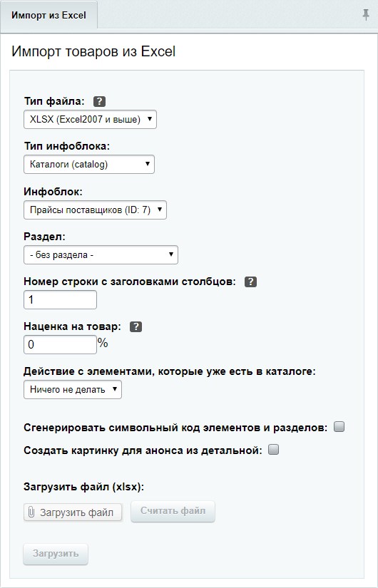The image size is (378, 588).
Task: Open Инфоблок Прайсы поставщиков dropdown
Action: (x=95, y=210)
